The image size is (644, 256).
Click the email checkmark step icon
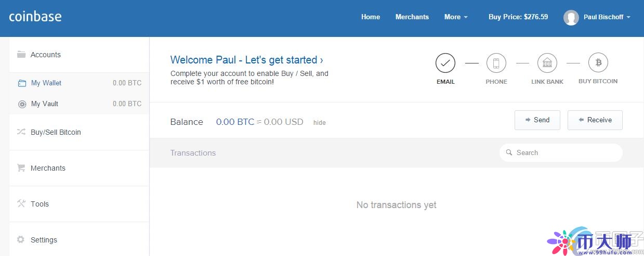pos(445,63)
